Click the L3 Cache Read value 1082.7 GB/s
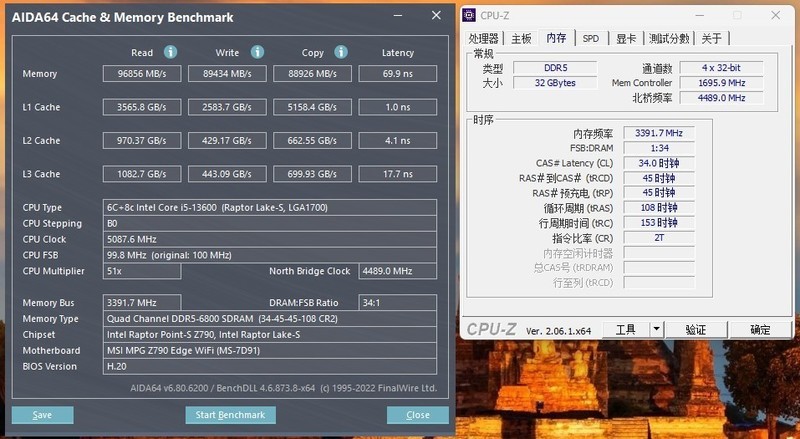The height and width of the screenshot is (439, 800). [142, 174]
